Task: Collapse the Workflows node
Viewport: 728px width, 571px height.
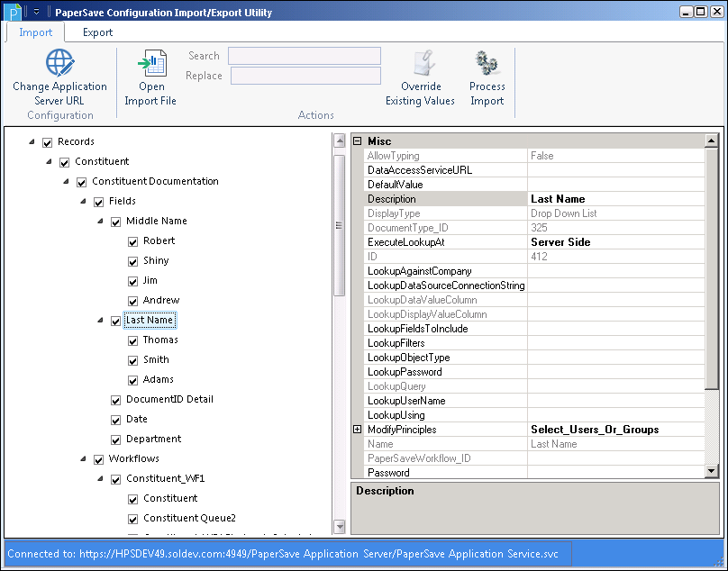Action: (83, 458)
